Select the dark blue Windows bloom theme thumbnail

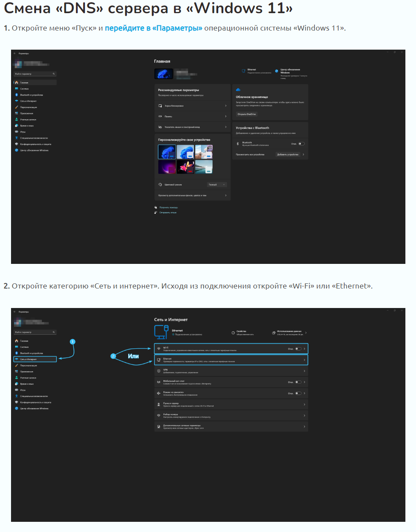[x=167, y=152]
